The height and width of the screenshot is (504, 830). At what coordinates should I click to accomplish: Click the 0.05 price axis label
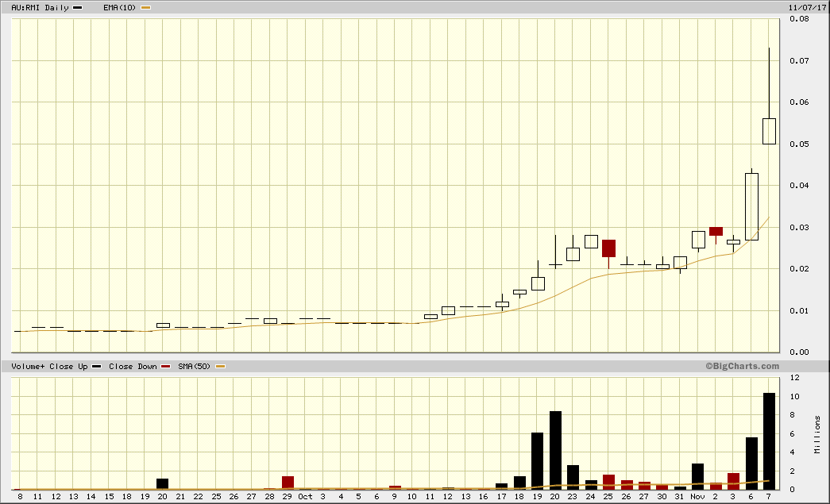799,144
